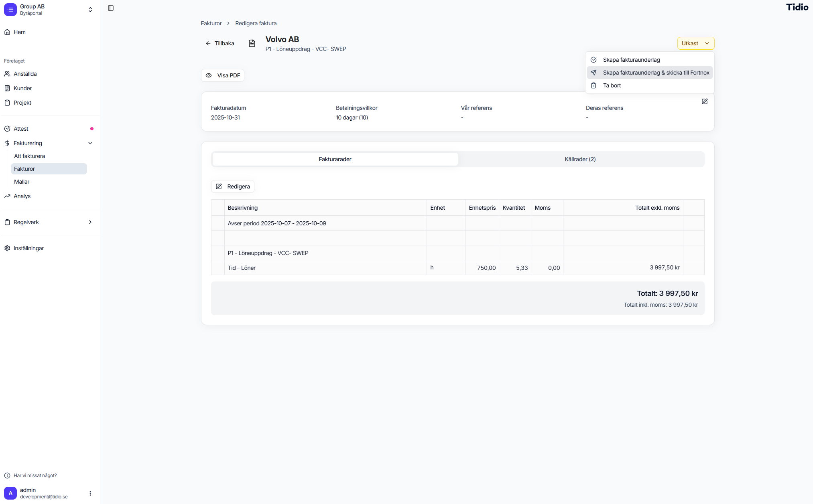
Task: Click the Anställda people icon
Action: coord(7,74)
